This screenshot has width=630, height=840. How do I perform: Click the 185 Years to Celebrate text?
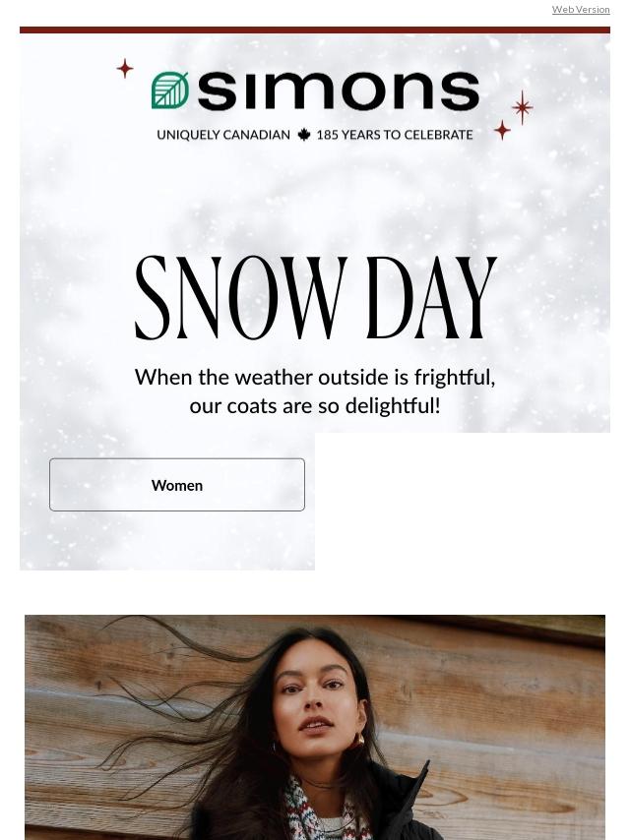[395, 135]
